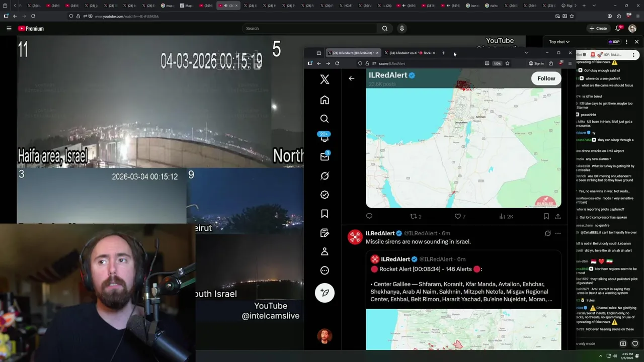Compose a new post with the feather button

pyautogui.click(x=325, y=293)
